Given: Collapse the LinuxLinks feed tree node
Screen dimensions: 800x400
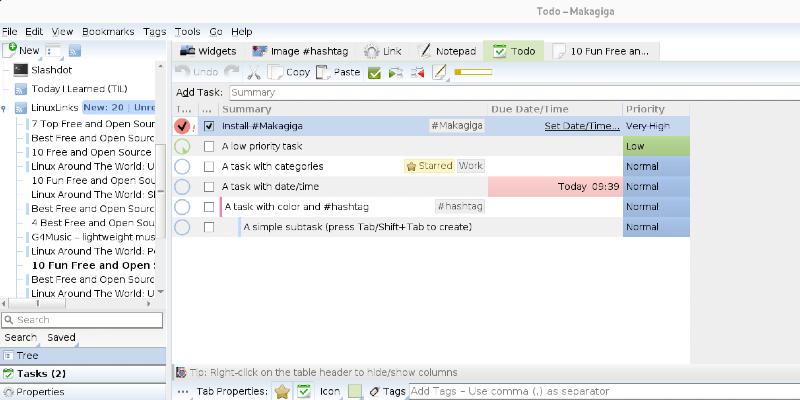Looking at the screenshot, I should coord(5,107).
